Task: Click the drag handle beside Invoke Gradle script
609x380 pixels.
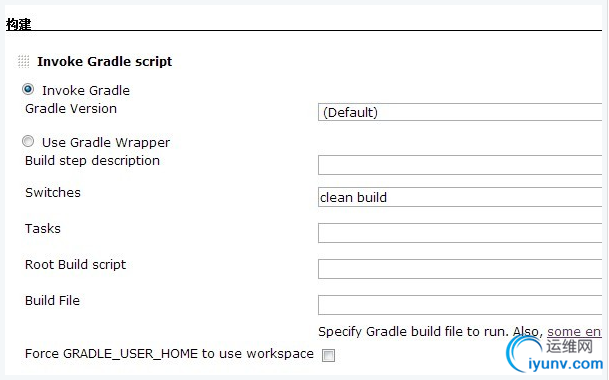Action: (x=24, y=61)
